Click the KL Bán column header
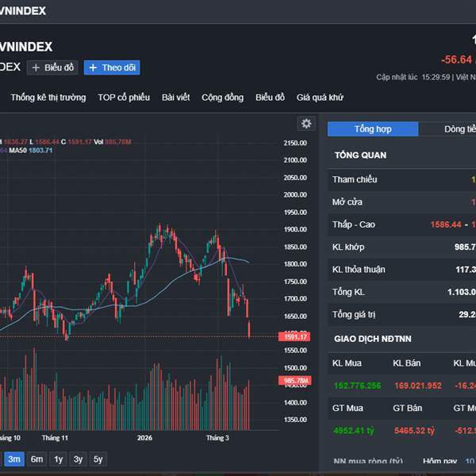476x476 pixels. (407, 363)
